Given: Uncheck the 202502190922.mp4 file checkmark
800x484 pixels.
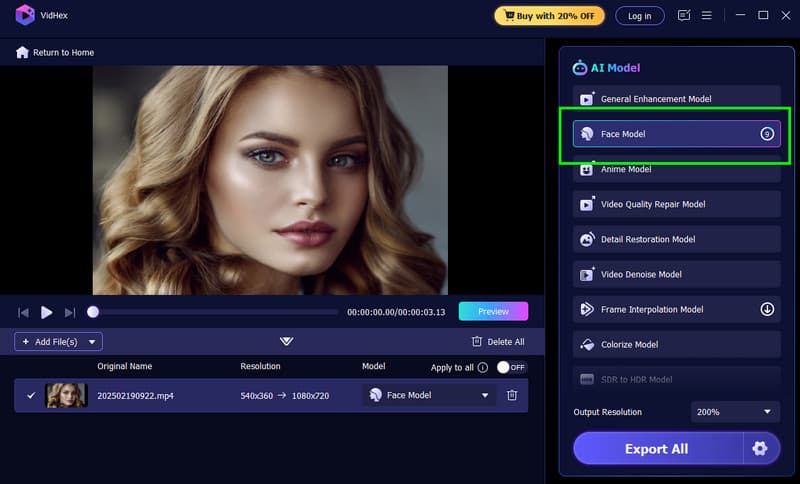Looking at the screenshot, I should [x=31, y=395].
